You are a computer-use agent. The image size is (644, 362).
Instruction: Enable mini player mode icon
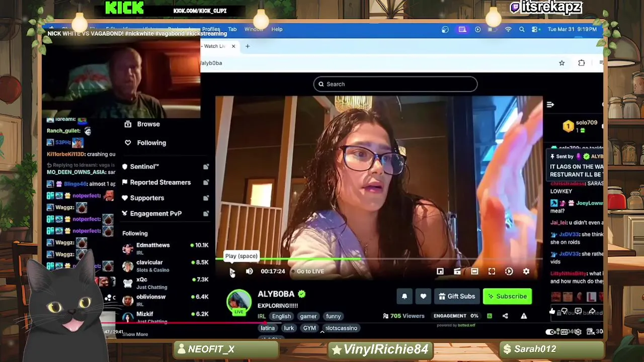440,271
